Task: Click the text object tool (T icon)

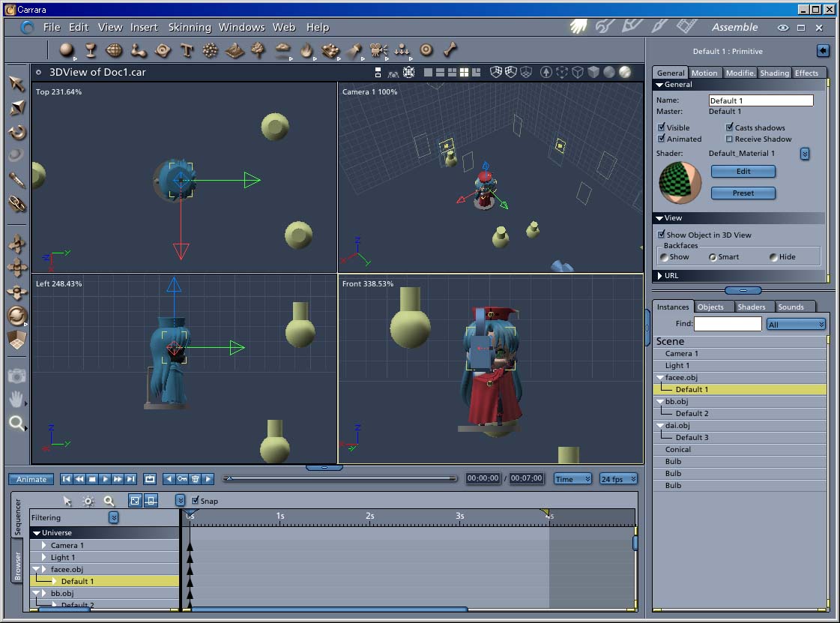Action: click(187, 51)
